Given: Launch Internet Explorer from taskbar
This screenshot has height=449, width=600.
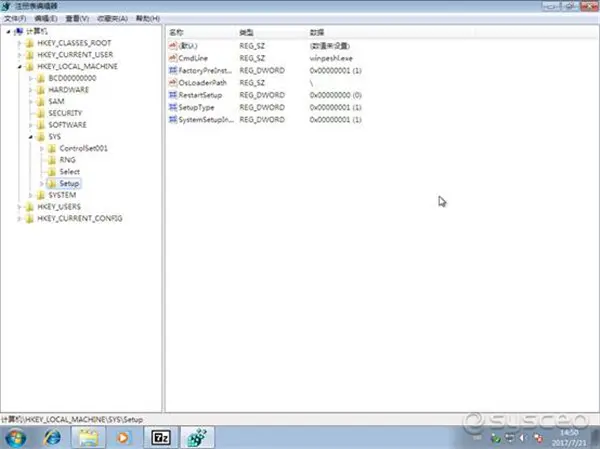Looking at the screenshot, I should pyautogui.click(x=52, y=438).
